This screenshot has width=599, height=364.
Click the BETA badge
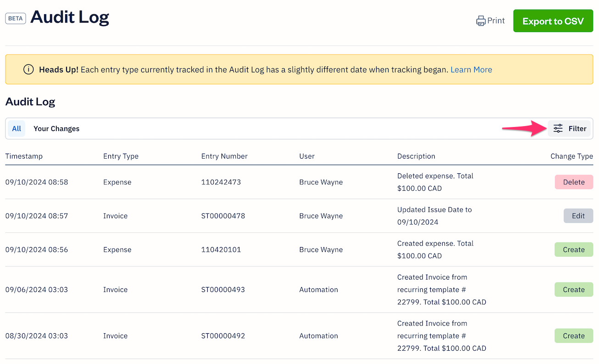coord(16,19)
